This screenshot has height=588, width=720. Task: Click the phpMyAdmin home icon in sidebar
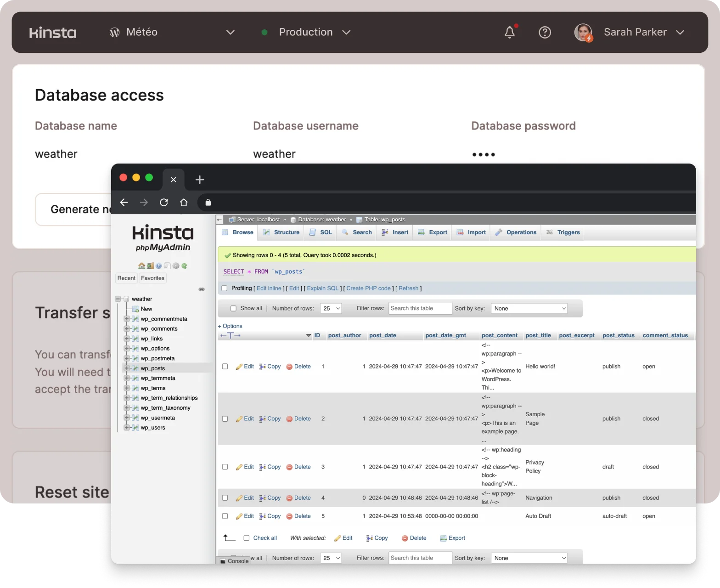(141, 266)
